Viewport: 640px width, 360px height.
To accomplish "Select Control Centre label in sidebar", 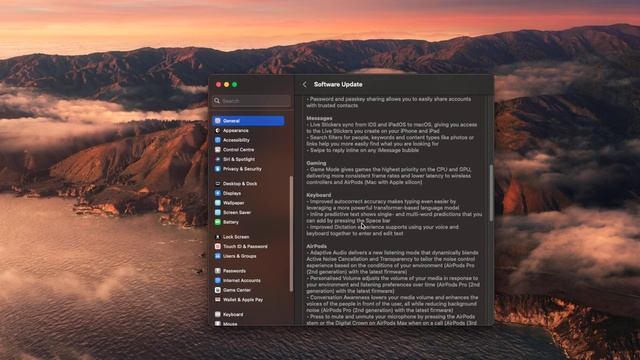I will [x=238, y=150].
